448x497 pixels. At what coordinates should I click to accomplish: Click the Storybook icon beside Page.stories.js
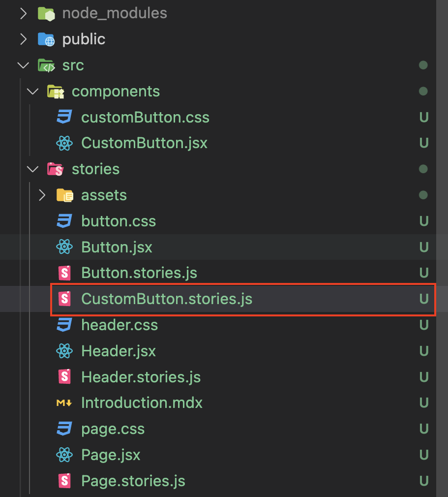point(64,481)
